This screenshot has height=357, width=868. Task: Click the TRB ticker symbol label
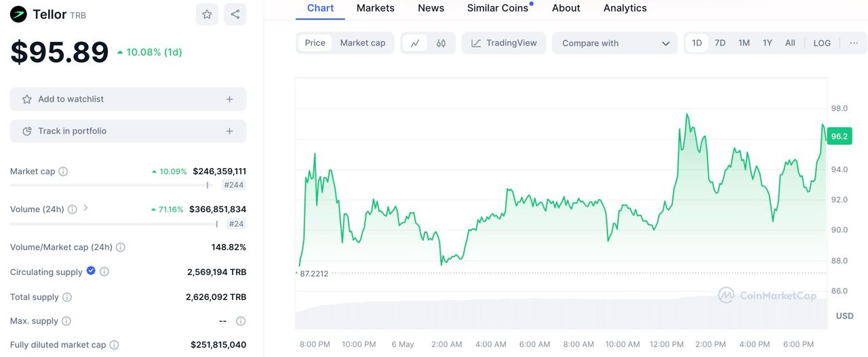click(79, 15)
